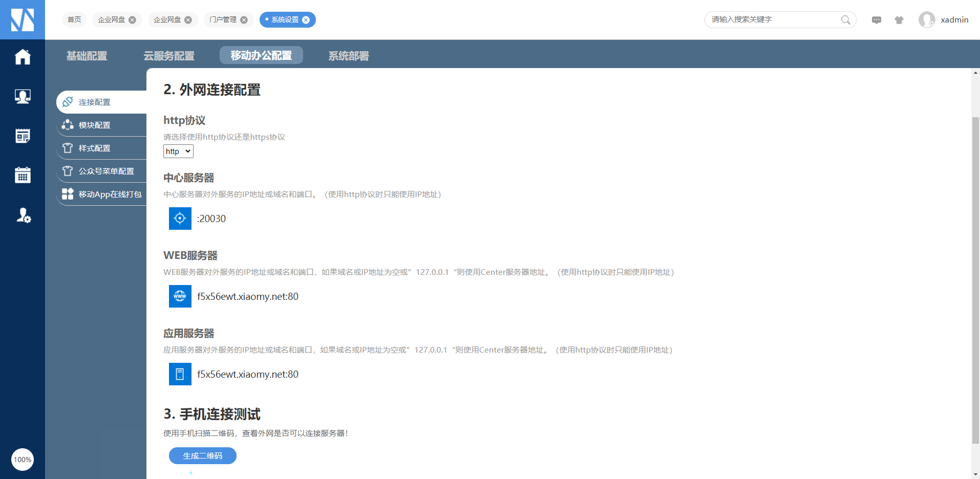This screenshot has width=980, height=479.
Task: Open 模块配置 in the side menu
Action: (101, 125)
